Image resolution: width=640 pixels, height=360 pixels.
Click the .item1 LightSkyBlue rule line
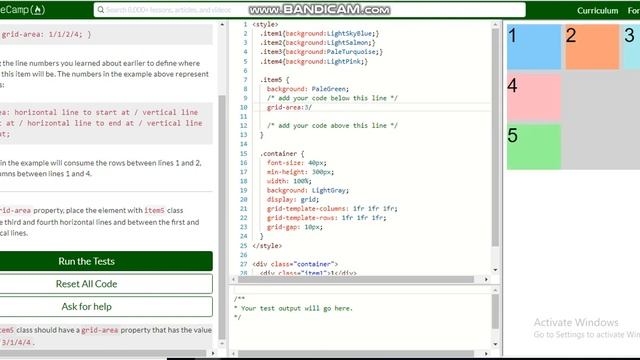pyautogui.click(x=320, y=33)
